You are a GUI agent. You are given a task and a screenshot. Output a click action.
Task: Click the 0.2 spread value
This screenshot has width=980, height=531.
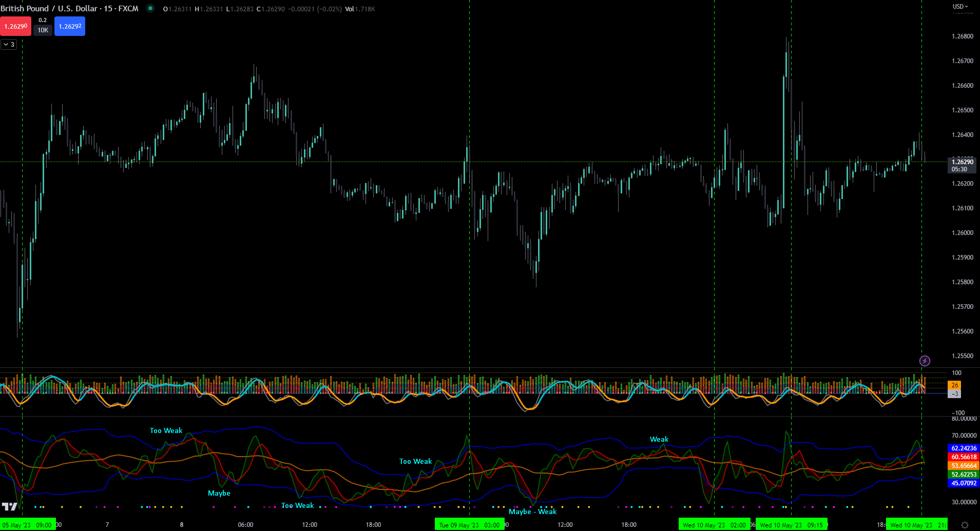tap(43, 21)
